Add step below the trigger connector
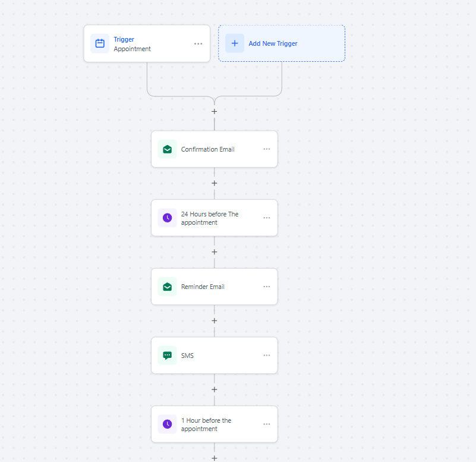This screenshot has width=476, height=462. (215, 111)
